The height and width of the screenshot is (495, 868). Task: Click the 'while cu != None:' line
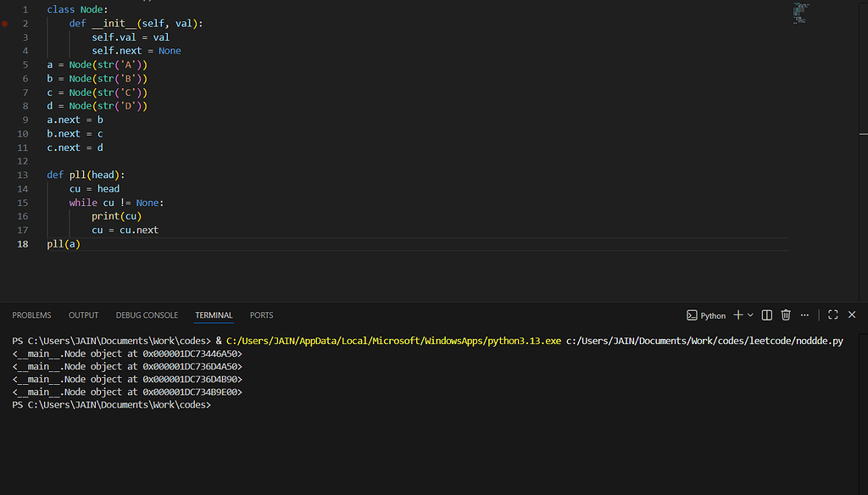tap(116, 203)
